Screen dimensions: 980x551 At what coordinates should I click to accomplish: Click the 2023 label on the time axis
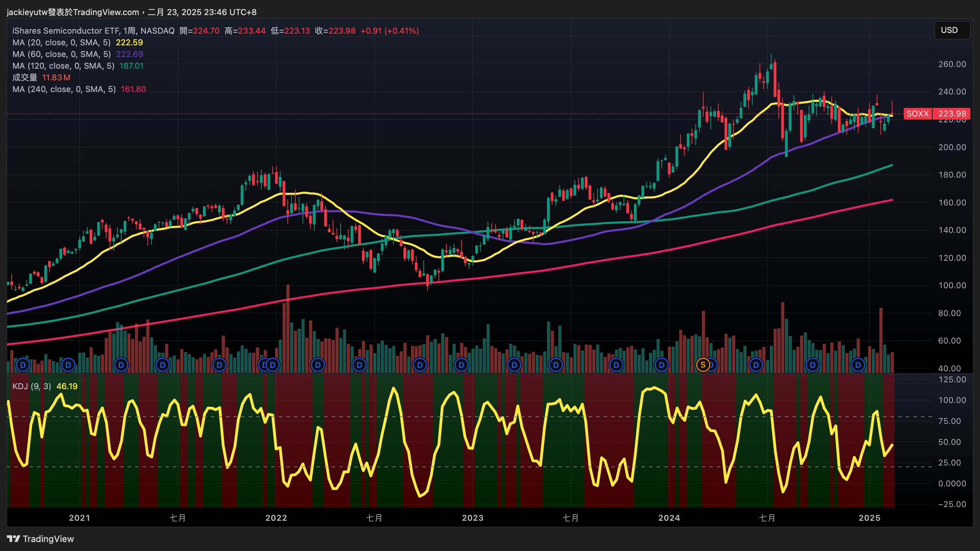click(472, 518)
